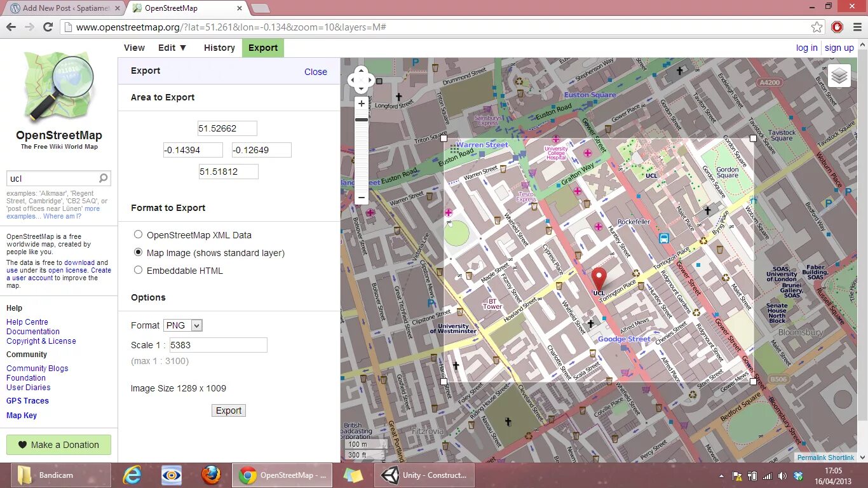Zoom out with the map minus button

(x=362, y=198)
